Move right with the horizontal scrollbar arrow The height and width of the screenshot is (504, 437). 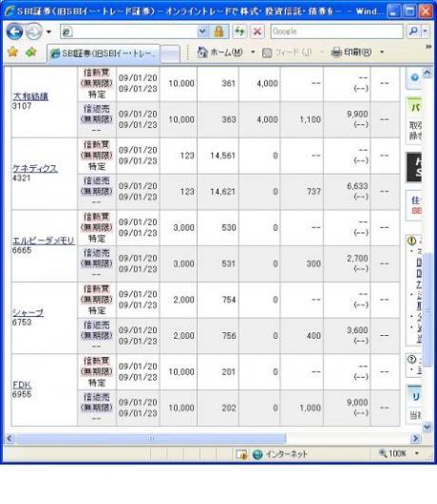(x=415, y=439)
